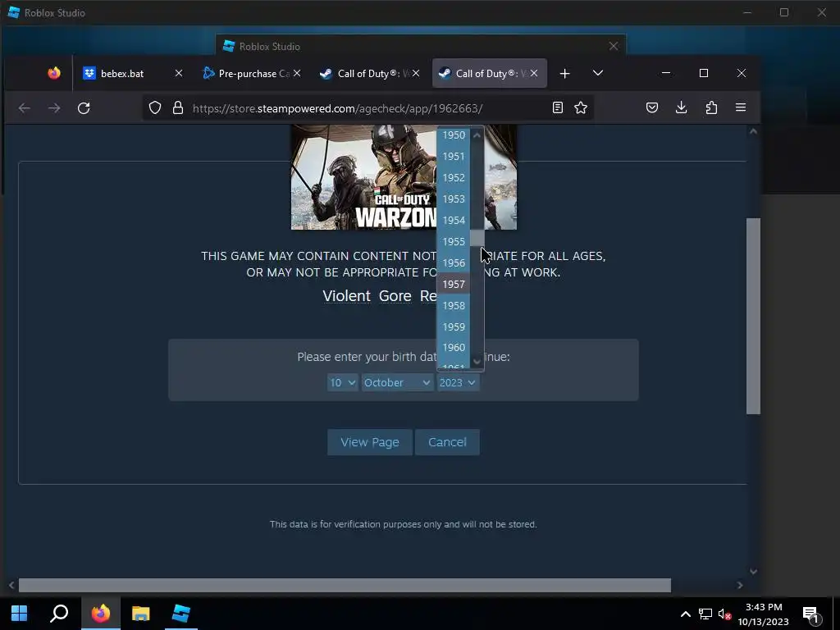Image resolution: width=840 pixels, height=630 pixels.
Task: Select year 1951 in the list
Action: (x=454, y=157)
